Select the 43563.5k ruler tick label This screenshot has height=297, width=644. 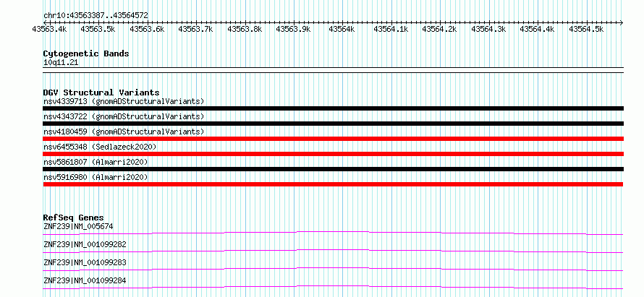pos(98,29)
